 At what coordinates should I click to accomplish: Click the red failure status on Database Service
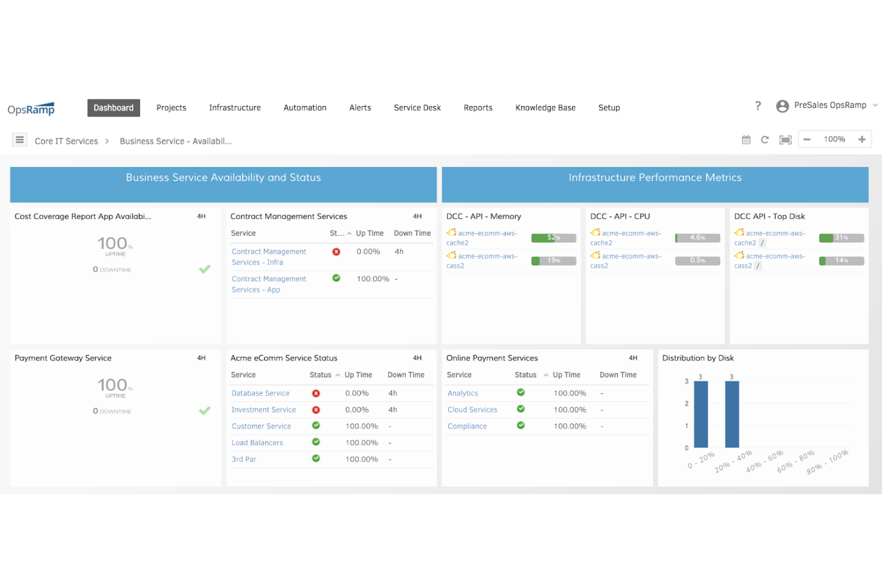click(x=316, y=393)
